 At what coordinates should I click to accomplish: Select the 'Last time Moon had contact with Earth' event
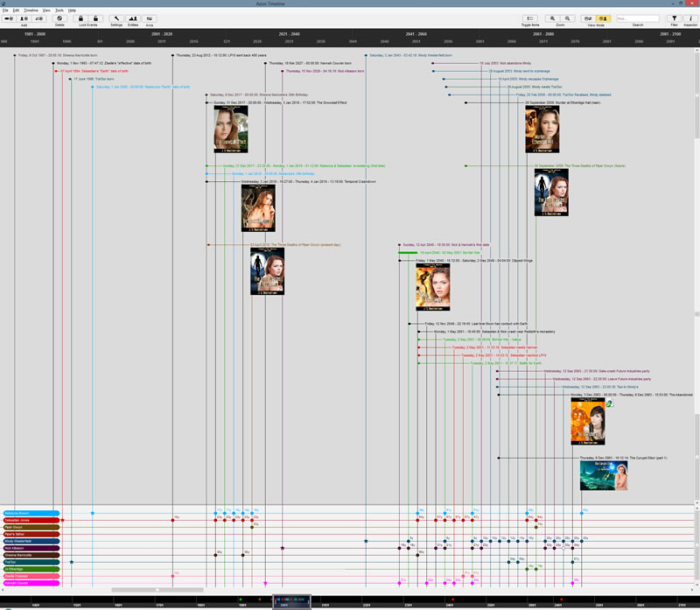[x=476, y=324]
